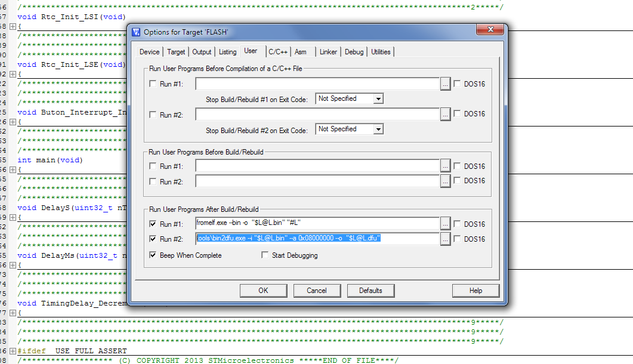633x364 pixels.
Task: Focus Run #1 command field before Build/Rebuild
Action: click(x=317, y=166)
